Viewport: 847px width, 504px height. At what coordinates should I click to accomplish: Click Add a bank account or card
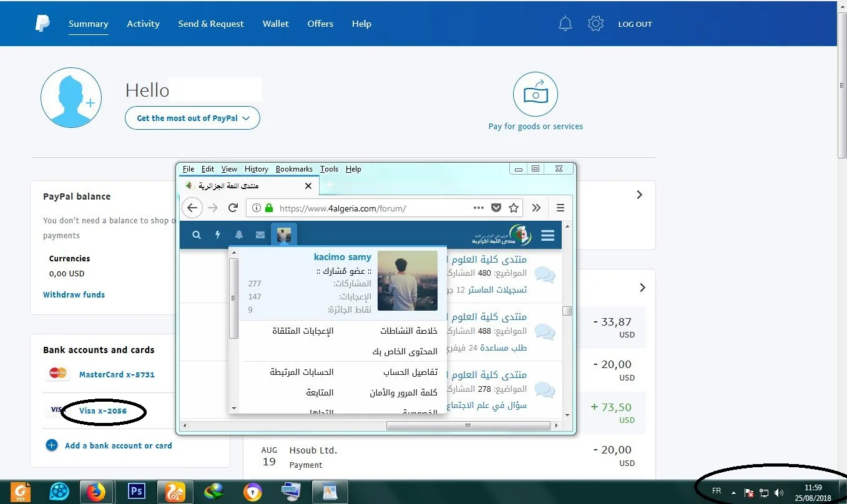119,446
